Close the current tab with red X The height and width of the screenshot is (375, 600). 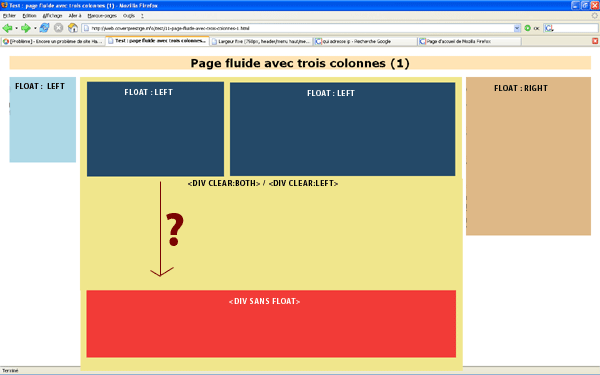595,41
